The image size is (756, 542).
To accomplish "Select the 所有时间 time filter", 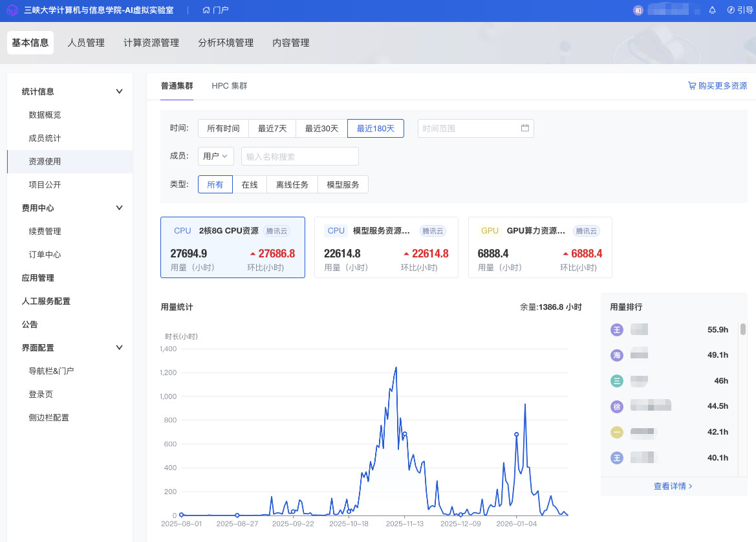I will (x=223, y=128).
